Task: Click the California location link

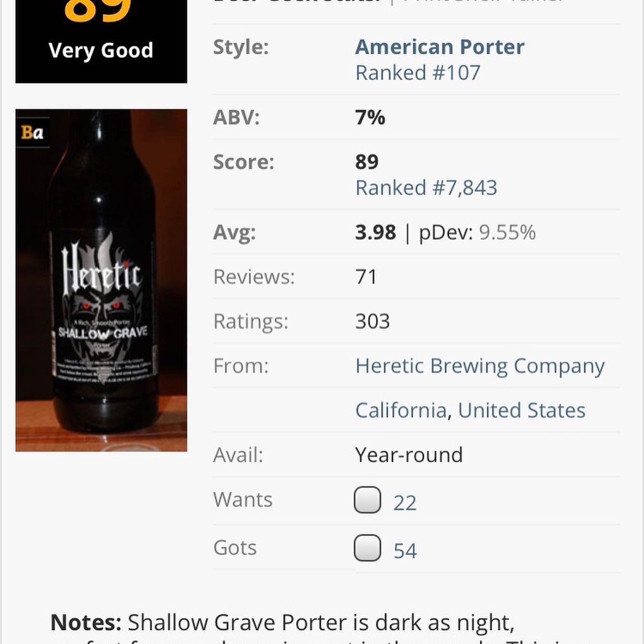Action: (x=401, y=411)
